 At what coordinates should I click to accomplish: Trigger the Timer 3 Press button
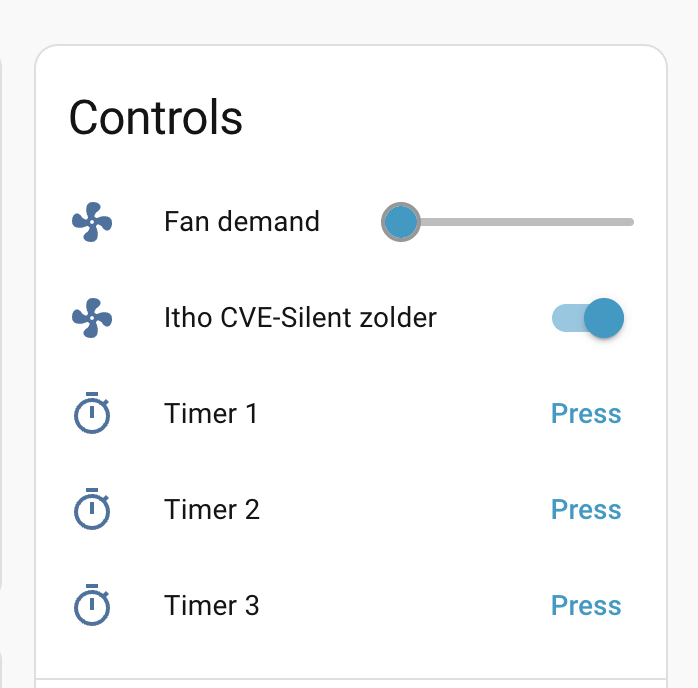click(x=586, y=605)
